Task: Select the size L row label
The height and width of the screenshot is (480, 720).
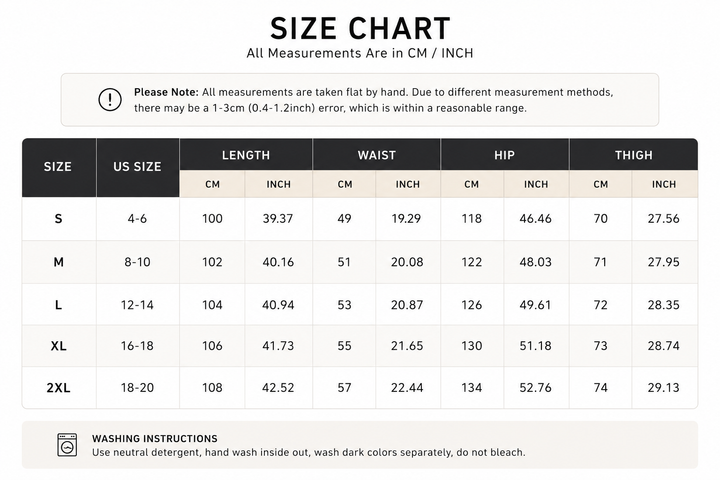Action: tap(58, 305)
